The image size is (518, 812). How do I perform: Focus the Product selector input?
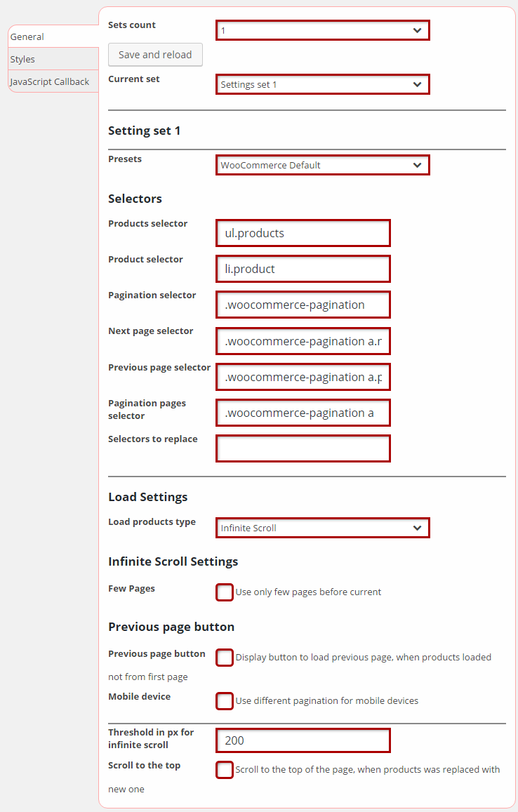click(x=303, y=269)
